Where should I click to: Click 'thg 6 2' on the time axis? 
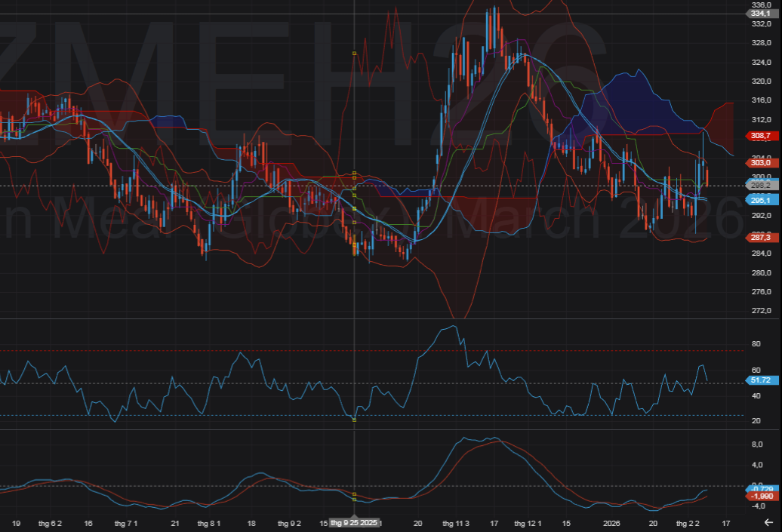tap(51, 523)
